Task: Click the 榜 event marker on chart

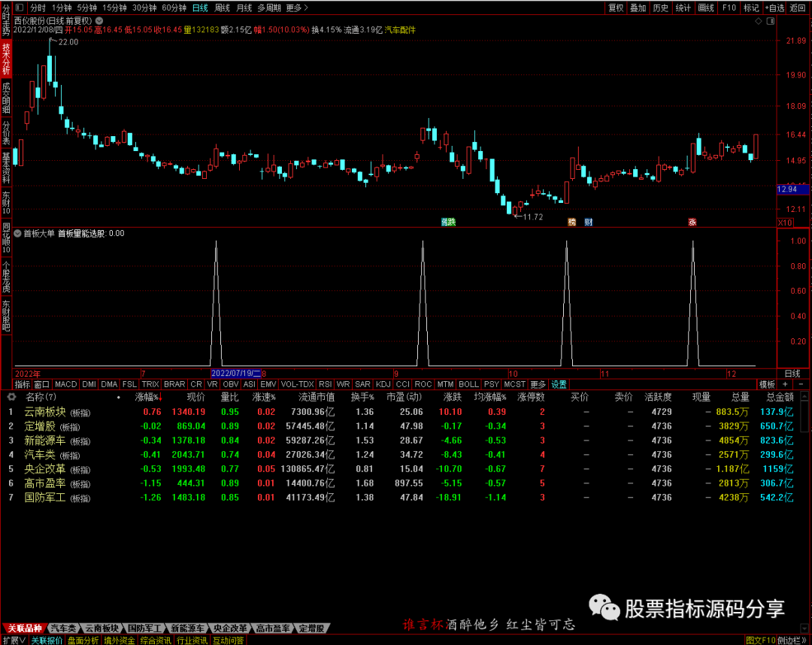Action: pos(571,222)
